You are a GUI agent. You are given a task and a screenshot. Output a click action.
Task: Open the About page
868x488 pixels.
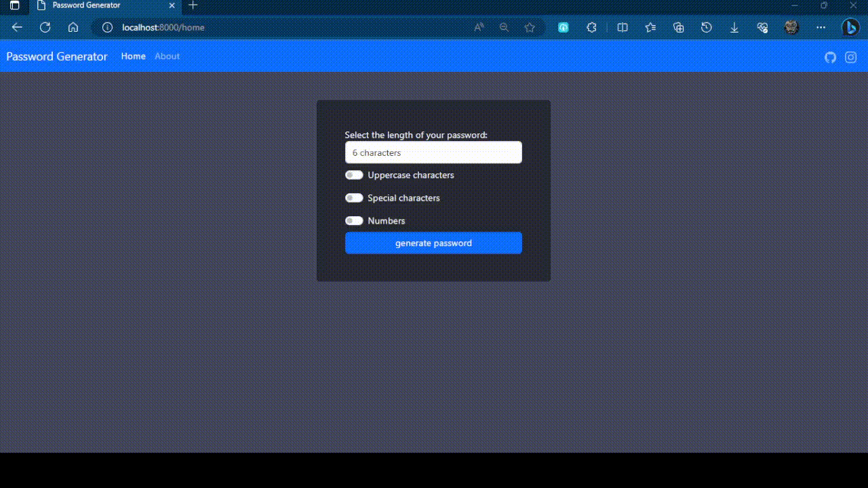click(167, 56)
